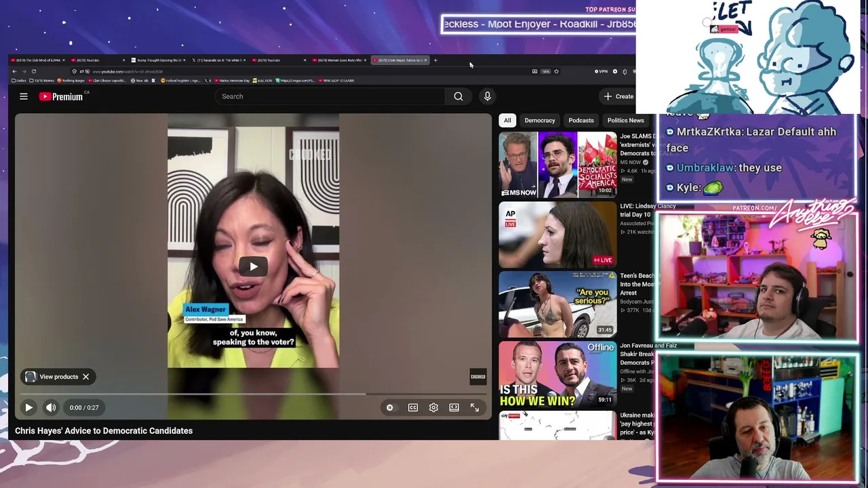The height and width of the screenshot is (488, 868).
Task: Mute the video with speaker icon
Action: coord(51,407)
